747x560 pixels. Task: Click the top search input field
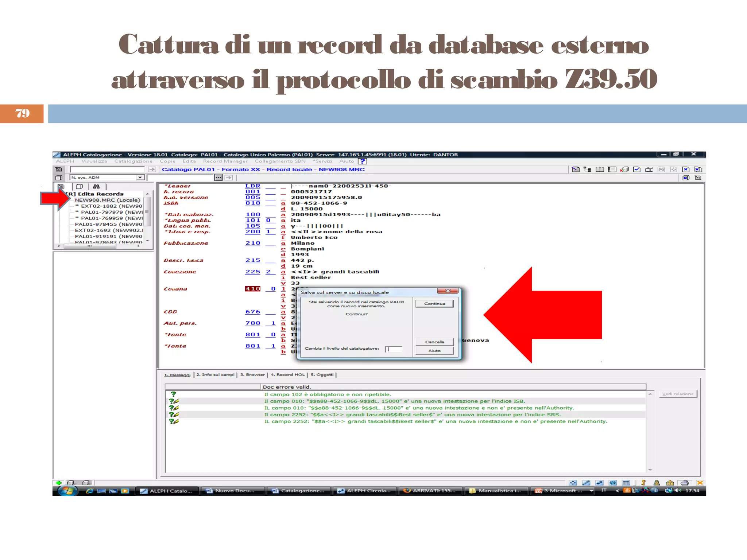coord(108,169)
